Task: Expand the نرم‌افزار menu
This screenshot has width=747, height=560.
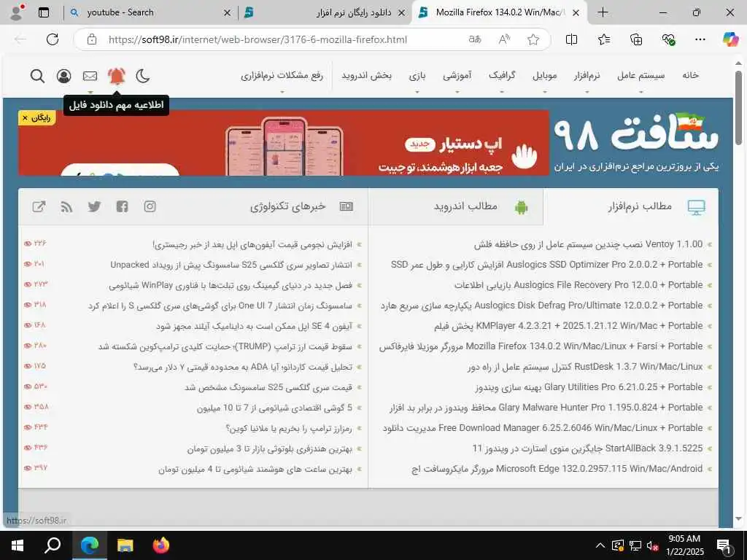Action: (x=587, y=75)
